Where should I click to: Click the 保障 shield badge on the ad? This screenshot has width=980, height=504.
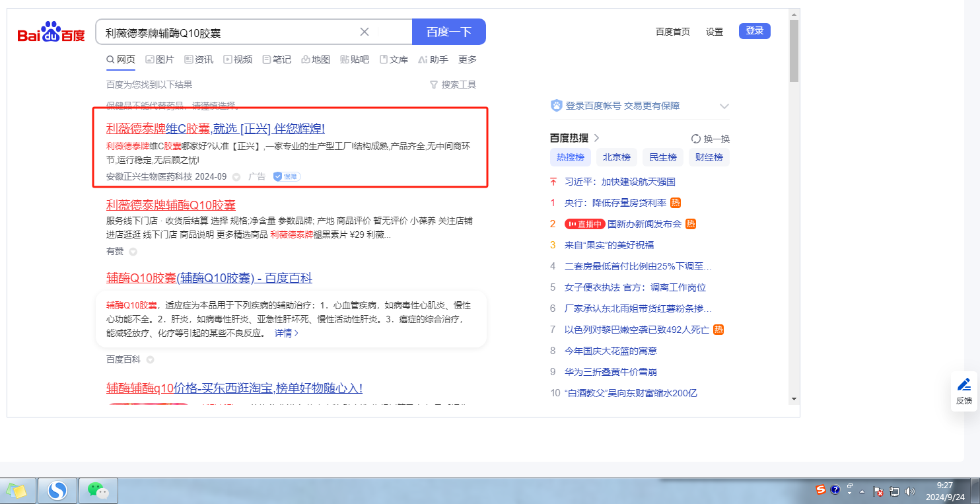pyautogui.click(x=287, y=176)
